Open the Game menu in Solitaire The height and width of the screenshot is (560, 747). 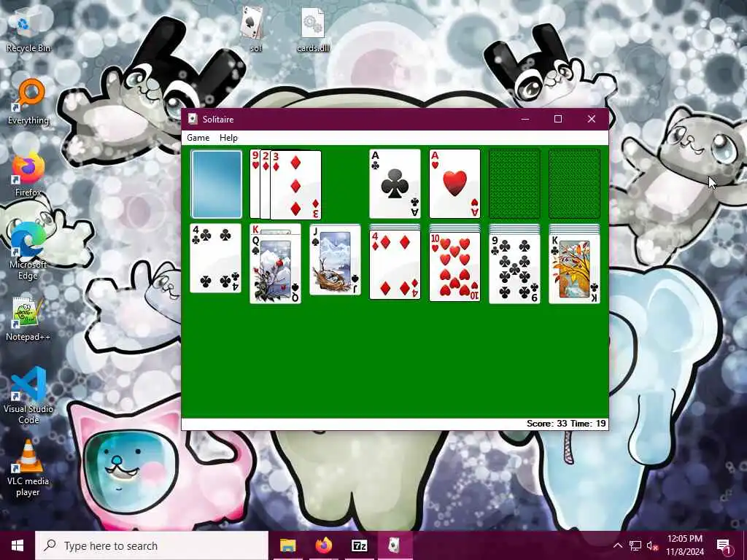(198, 138)
